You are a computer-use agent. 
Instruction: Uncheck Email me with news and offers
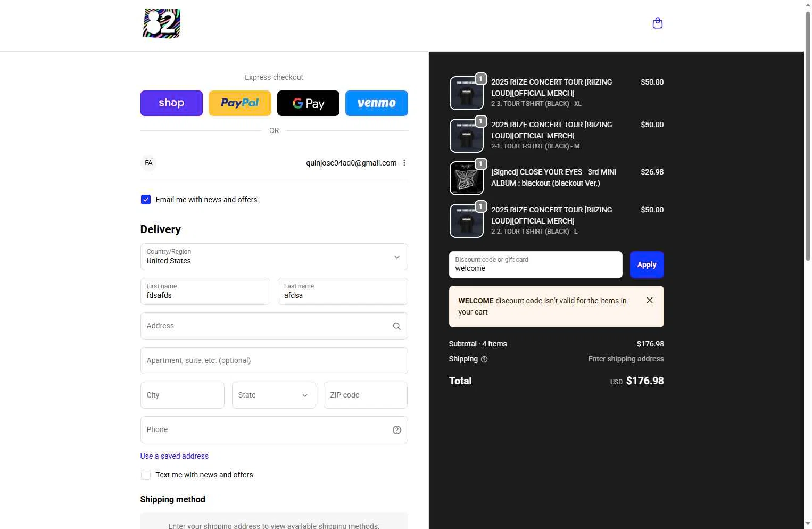[146, 200]
